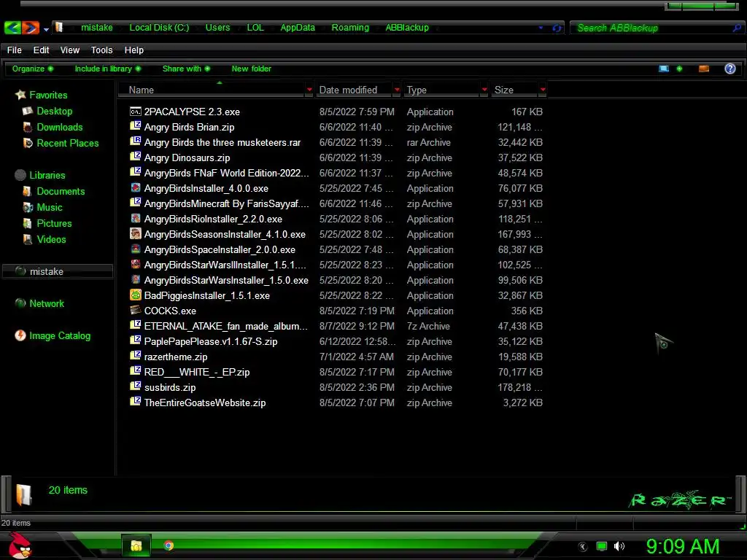Select Angry Birds the three musketeers.rar icon
The image size is (747, 560).
coord(135,142)
